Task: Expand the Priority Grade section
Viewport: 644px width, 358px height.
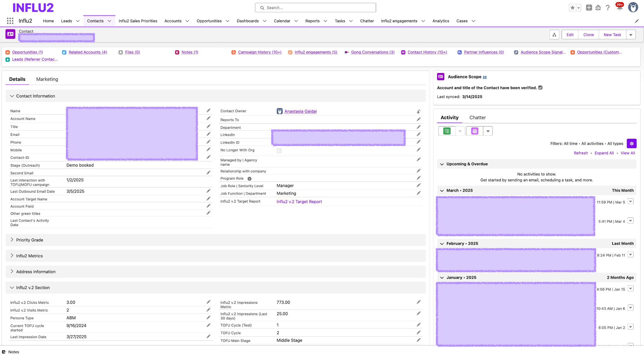Action: pyautogui.click(x=12, y=240)
